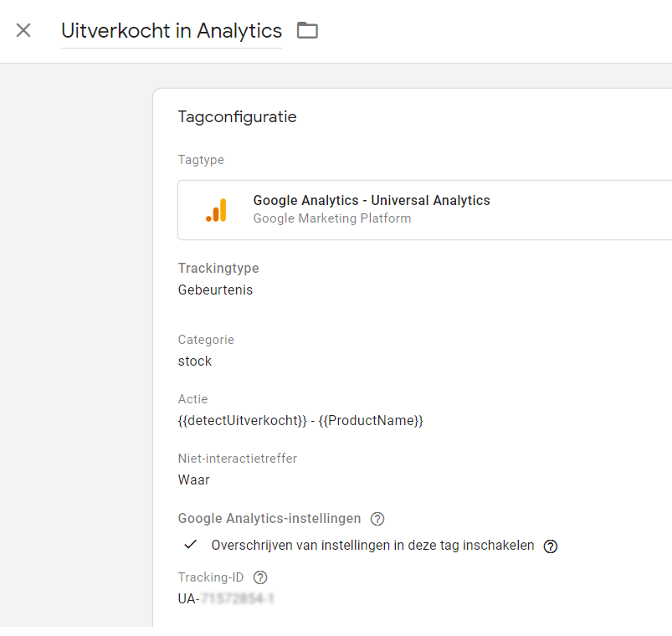The image size is (672, 636).
Task: Click the 'Niet-interactietreffer' label
Action: 238,459
